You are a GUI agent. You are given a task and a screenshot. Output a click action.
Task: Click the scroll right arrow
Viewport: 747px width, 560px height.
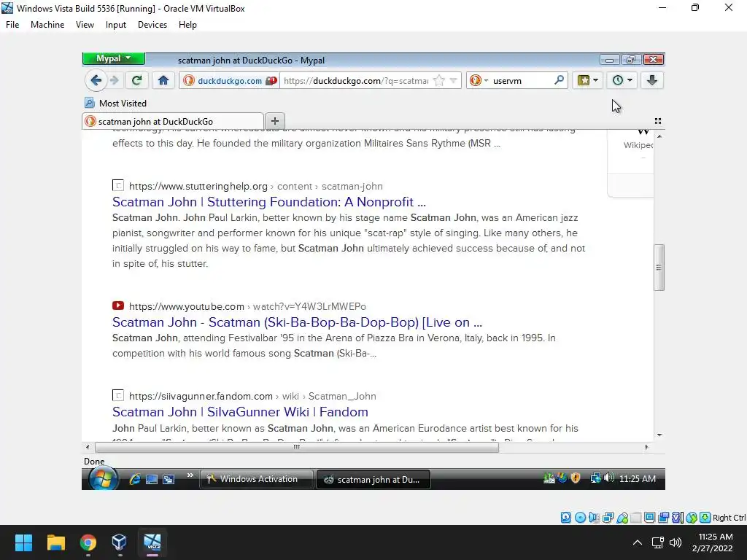pos(646,447)
